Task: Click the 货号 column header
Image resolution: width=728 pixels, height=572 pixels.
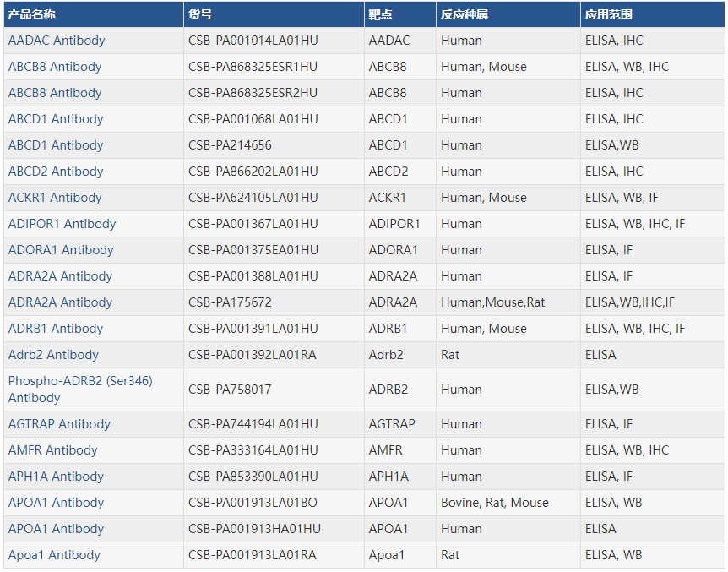Action: point(200,14)
